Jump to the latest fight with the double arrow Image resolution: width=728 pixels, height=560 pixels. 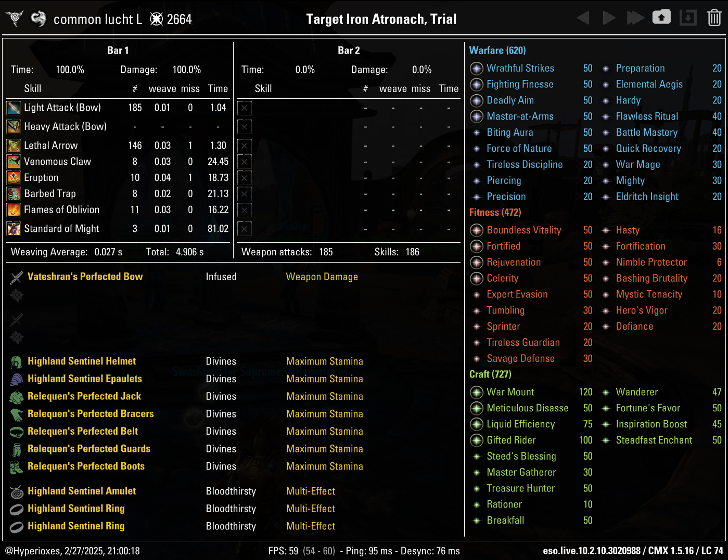635,17
